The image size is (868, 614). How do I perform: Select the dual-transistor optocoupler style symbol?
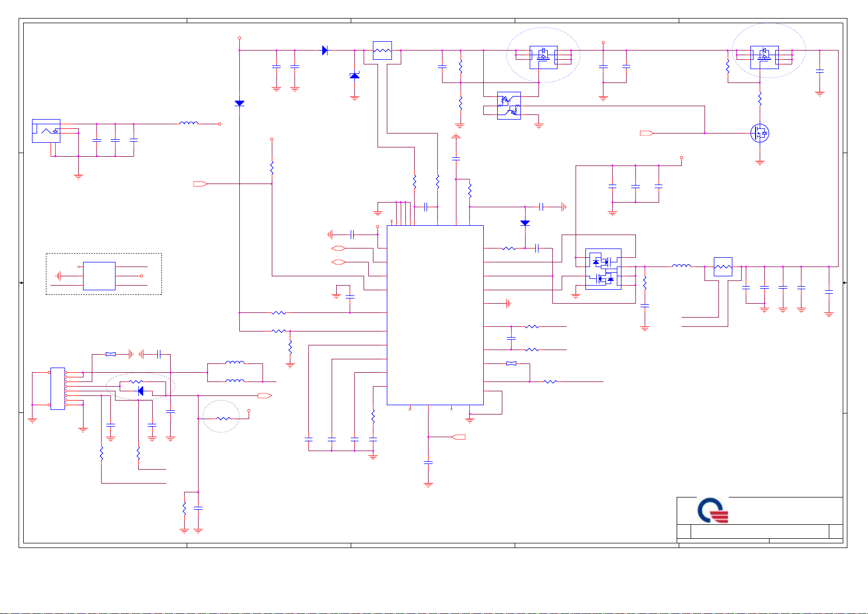[509, 106]
